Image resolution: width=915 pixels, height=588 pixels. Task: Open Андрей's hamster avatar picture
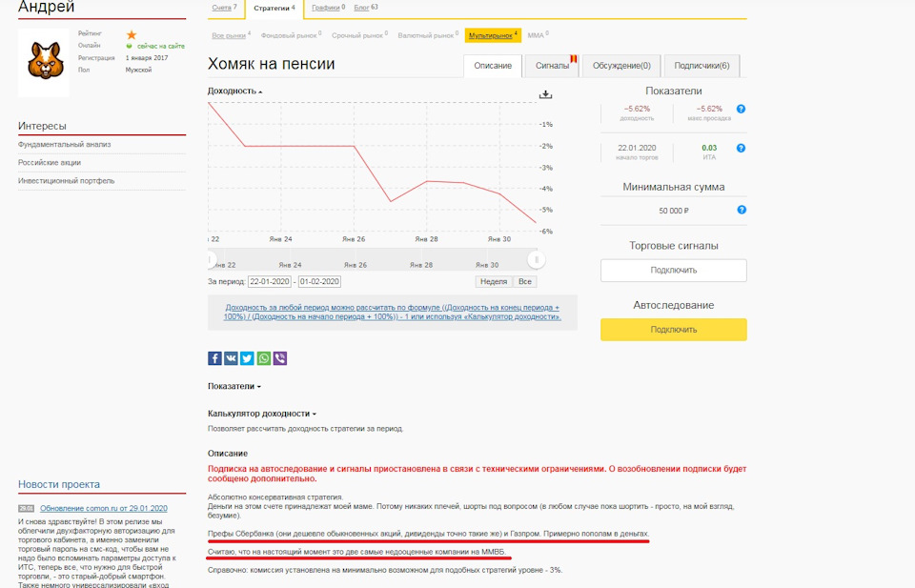click(x=44, y=62)
